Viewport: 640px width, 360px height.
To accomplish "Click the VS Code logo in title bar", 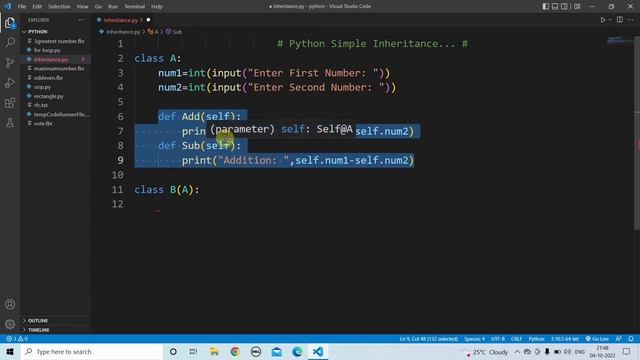I will (7, 6).
